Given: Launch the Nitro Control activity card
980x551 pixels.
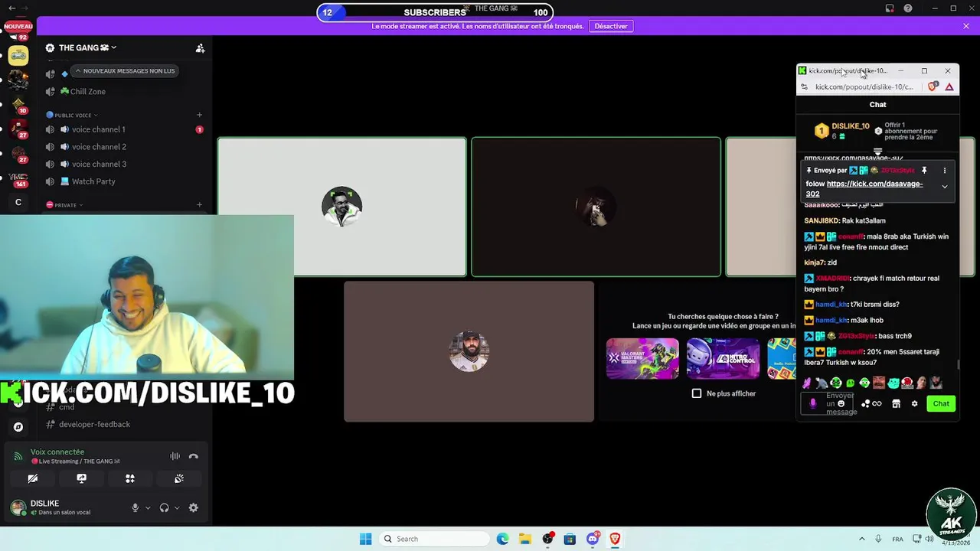Looking at the screenshot, I should pos(724,359).
